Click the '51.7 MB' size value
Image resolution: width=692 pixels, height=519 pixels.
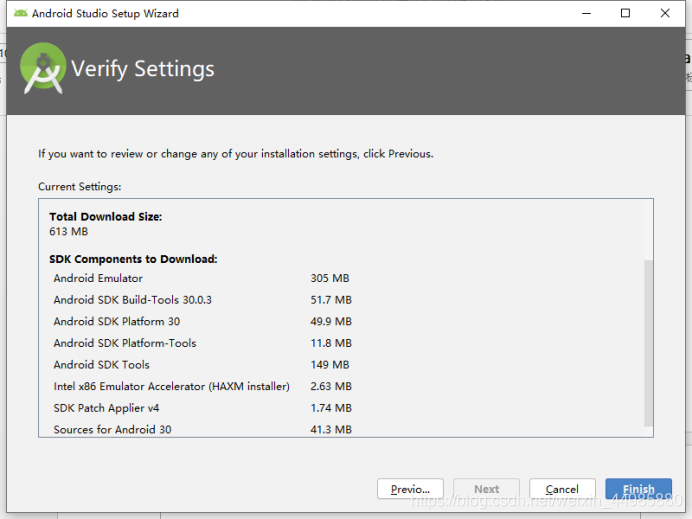point(331,300)
